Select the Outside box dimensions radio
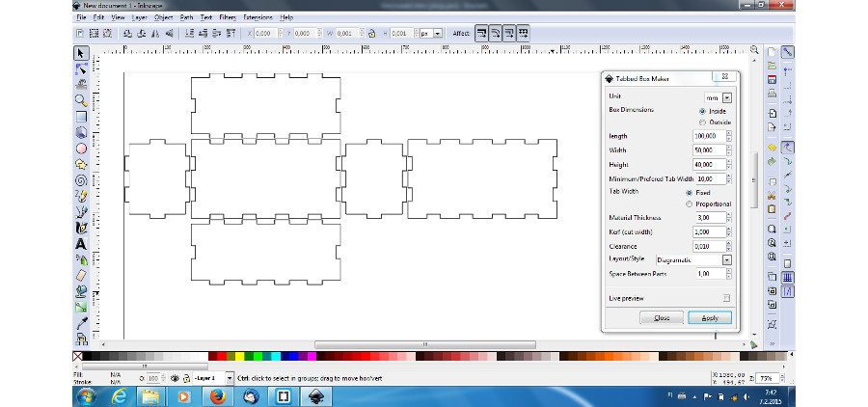 point(702,122)
